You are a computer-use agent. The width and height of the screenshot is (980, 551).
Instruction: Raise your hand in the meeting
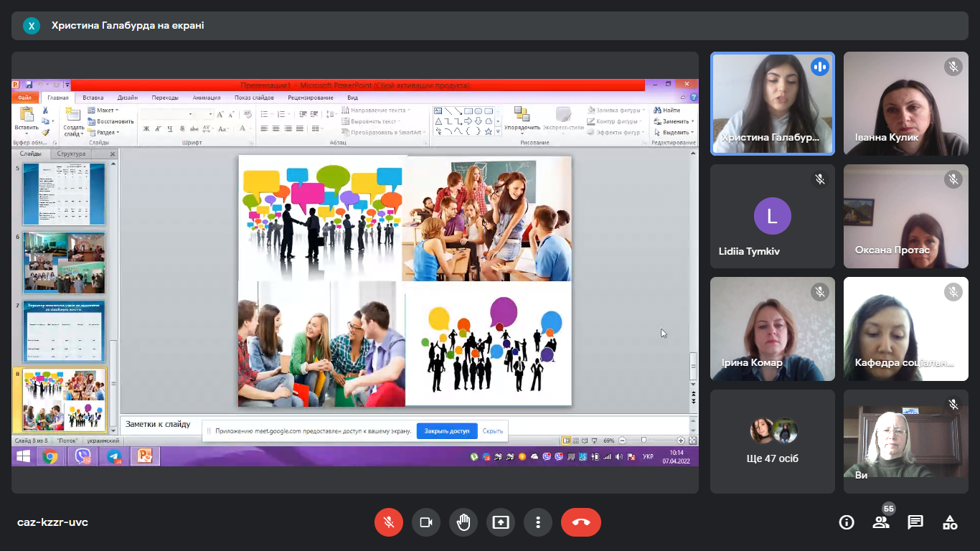coord(463,522)
